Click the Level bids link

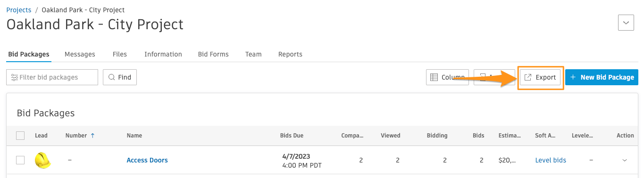tap(551, 160)
